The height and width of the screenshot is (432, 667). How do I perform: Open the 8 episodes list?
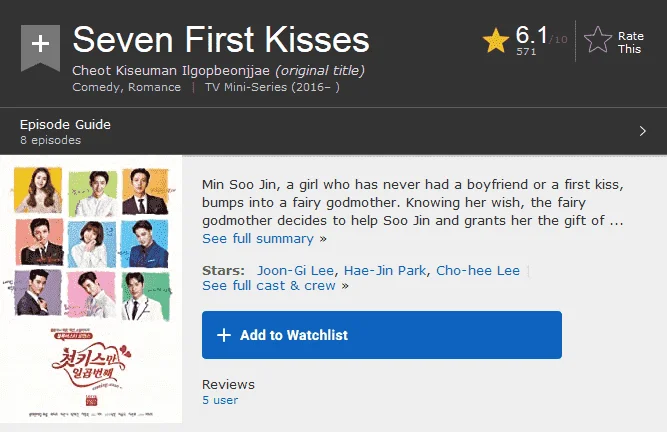point(51,140)
